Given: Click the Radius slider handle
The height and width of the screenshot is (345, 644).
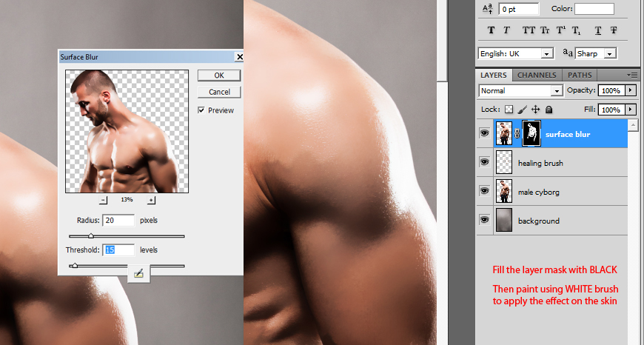Looking at the screenshot, I should pyautogui.click(x=91, y=235).
